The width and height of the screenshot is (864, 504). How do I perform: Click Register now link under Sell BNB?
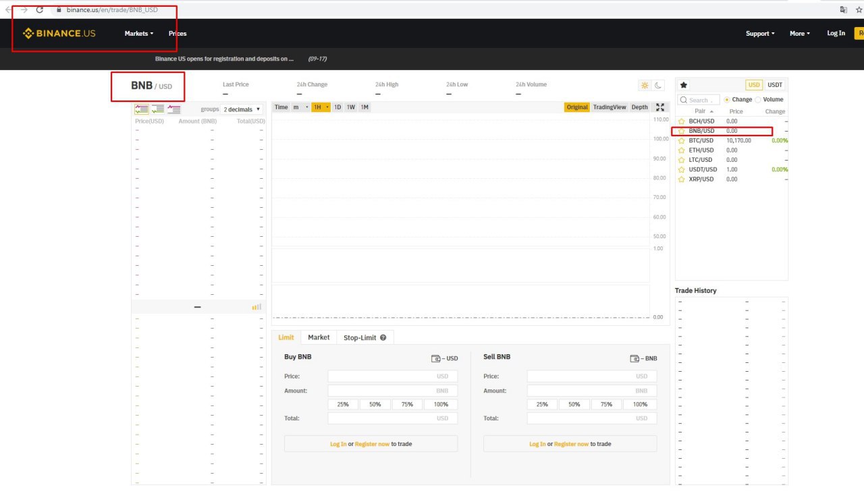(x=571, y=444)
